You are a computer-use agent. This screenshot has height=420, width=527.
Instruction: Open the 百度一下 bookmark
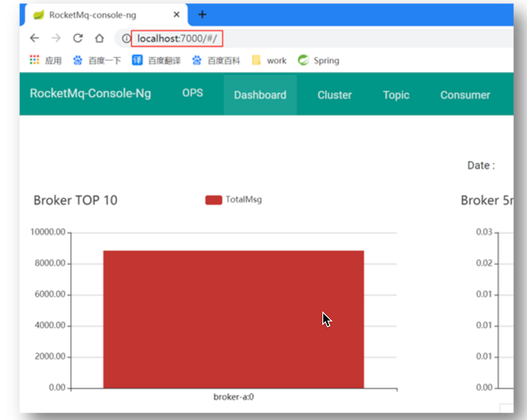(97, 61)
